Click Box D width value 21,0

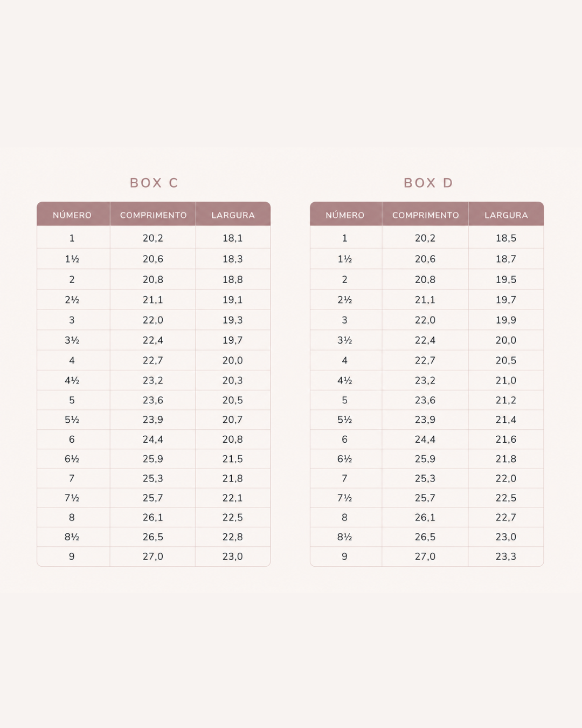coord(506,380)
